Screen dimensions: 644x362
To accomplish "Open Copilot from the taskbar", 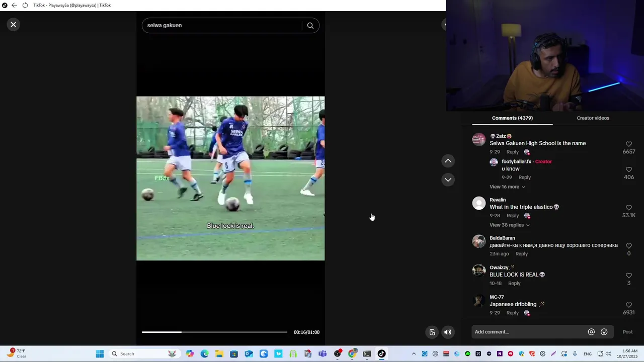I will tap(190, 354).
